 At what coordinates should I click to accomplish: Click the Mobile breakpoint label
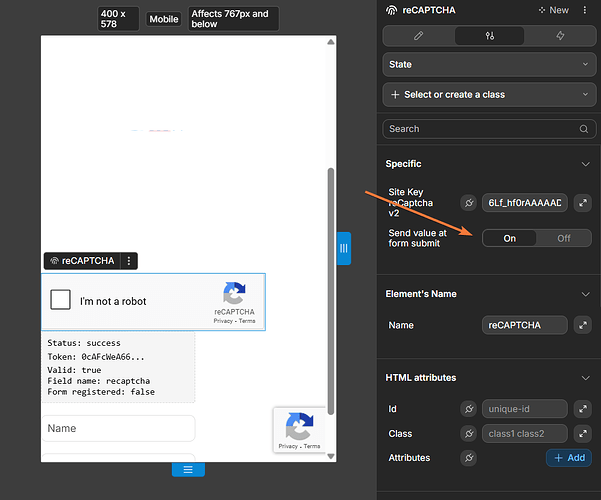point(164,19)
